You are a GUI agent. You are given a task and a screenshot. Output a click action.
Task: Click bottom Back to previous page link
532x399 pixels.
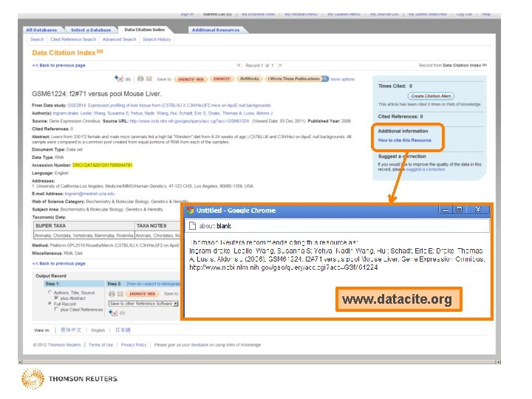click(x=58, y=263)
